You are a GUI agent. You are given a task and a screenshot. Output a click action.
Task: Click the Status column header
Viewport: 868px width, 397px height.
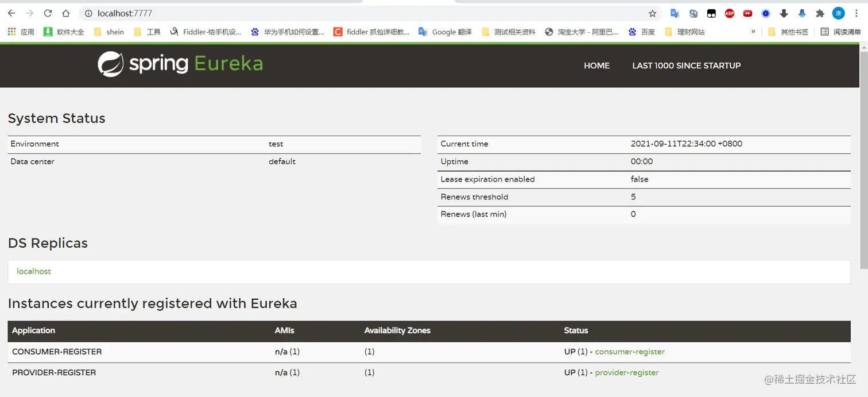click(576, 330)
